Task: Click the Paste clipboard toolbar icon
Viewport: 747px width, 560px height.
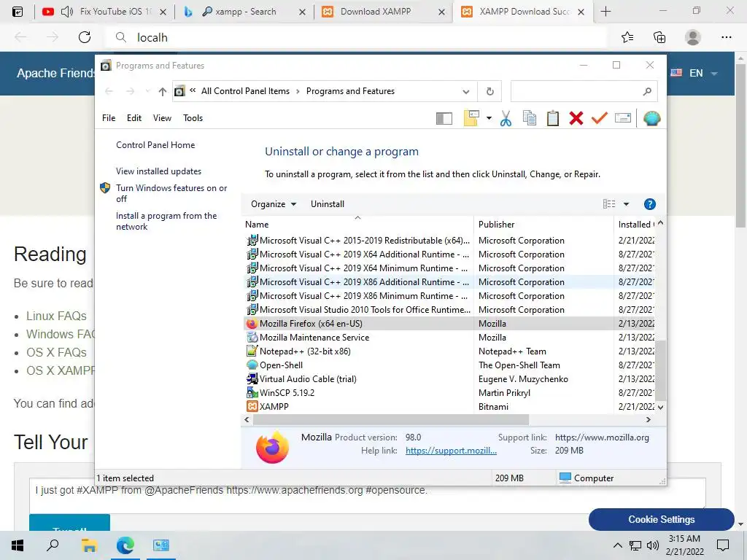Action: (x=553, y=118)
